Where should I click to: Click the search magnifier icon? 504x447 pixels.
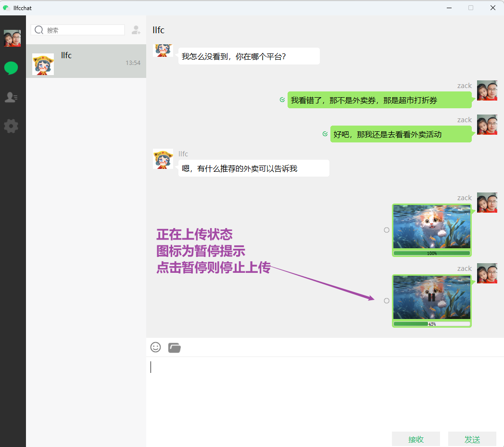coord(39,30)
